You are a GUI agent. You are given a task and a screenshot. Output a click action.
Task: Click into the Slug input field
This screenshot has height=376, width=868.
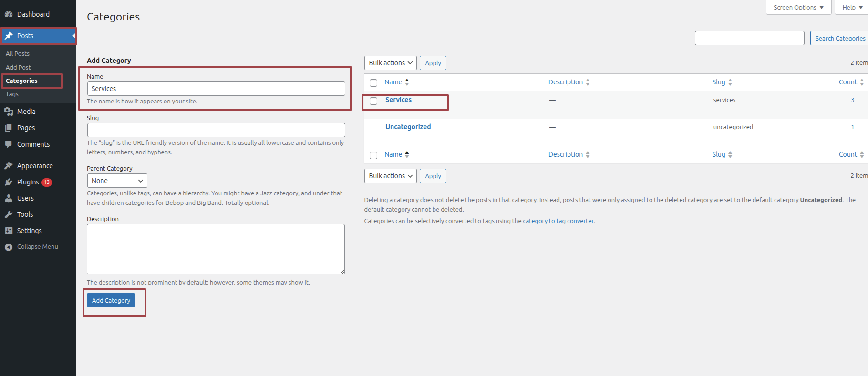click(x=216, y=130)
